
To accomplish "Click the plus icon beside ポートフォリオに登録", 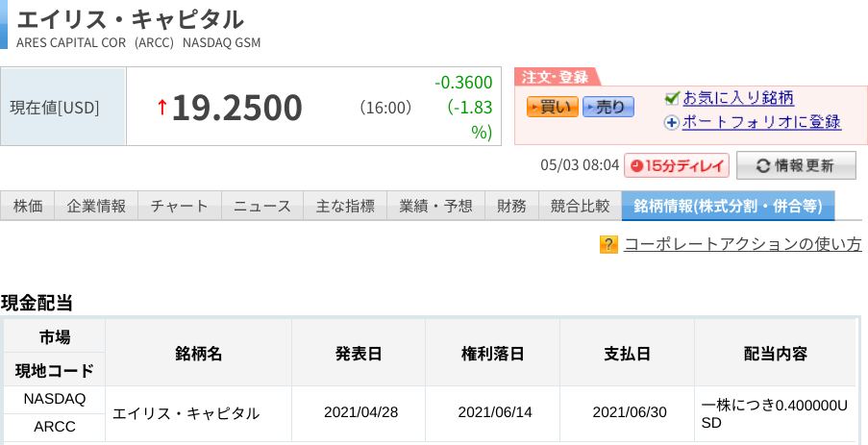I will pyautogui.click(x=672, y=122).
